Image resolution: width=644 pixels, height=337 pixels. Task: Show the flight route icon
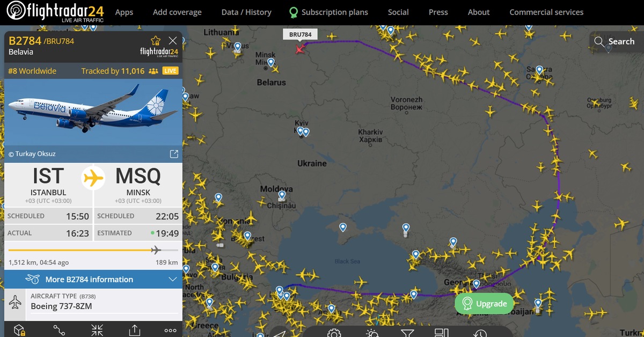(59, 330)
